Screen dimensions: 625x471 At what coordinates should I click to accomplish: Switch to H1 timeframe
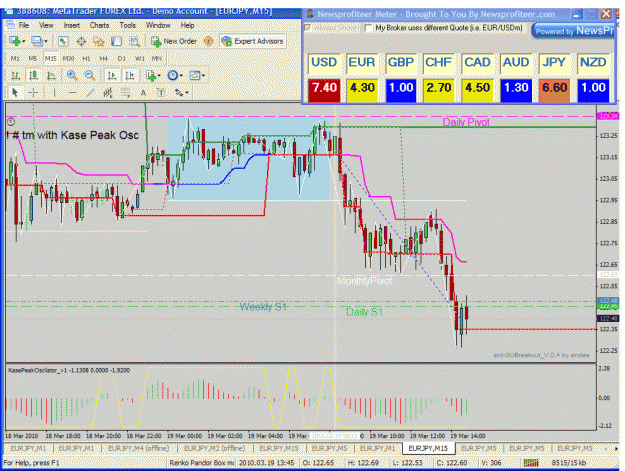(x=86, y=58)
